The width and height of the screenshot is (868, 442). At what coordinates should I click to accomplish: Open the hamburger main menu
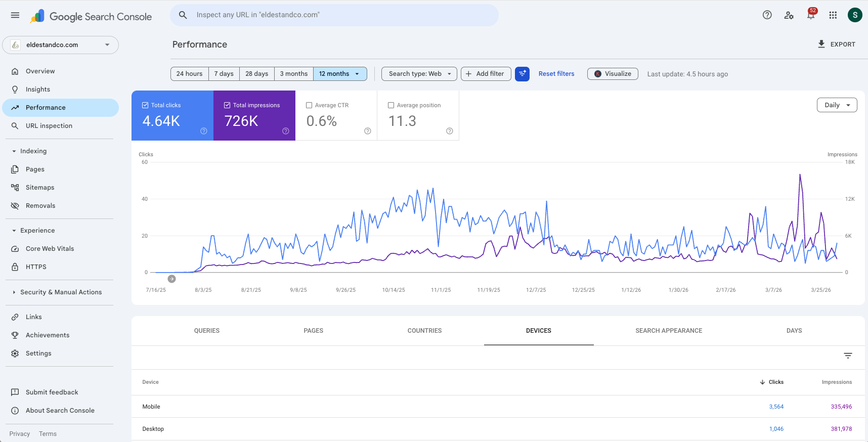click(x=15, y=15)
